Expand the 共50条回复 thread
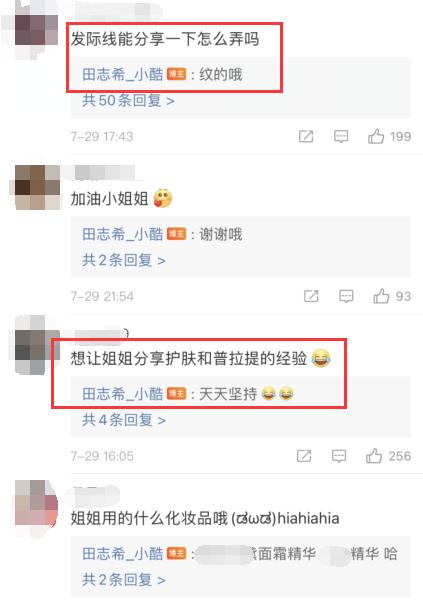Viewport: 423px width, 601px height. [x=128, y=101]
